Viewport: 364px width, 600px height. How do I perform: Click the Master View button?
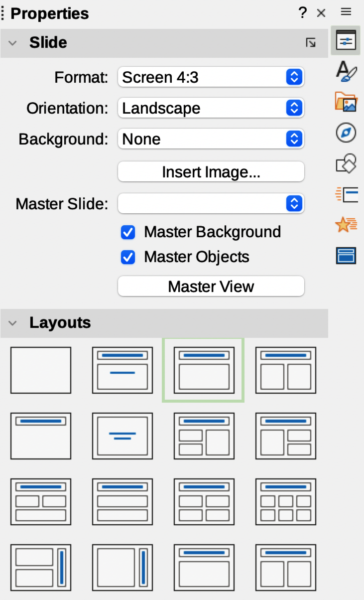point(211,287)
